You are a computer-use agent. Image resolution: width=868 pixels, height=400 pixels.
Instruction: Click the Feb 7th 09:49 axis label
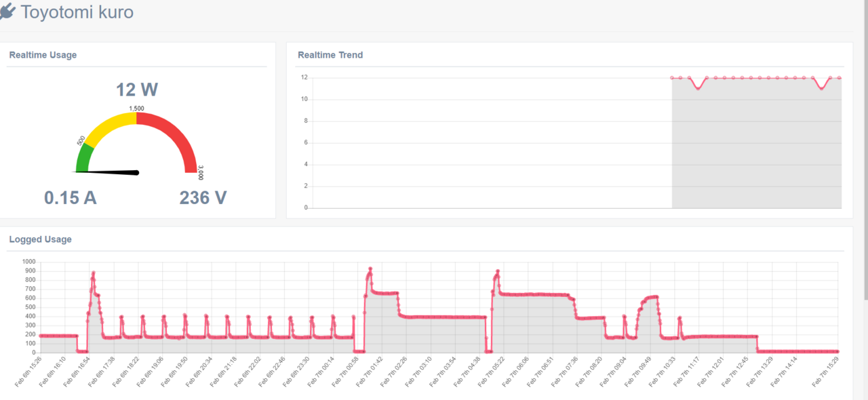pos(637,372)
